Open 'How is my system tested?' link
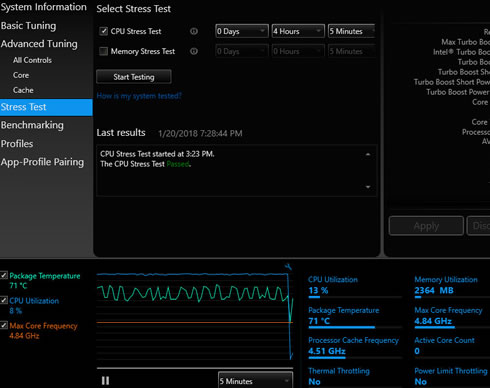The image size is (490, 388). (x=139, y=96)
